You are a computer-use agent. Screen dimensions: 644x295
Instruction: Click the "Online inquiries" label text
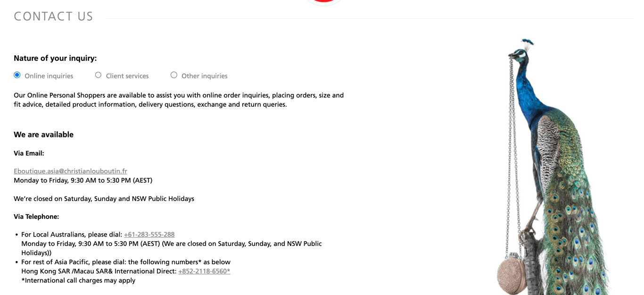point(49,76)
